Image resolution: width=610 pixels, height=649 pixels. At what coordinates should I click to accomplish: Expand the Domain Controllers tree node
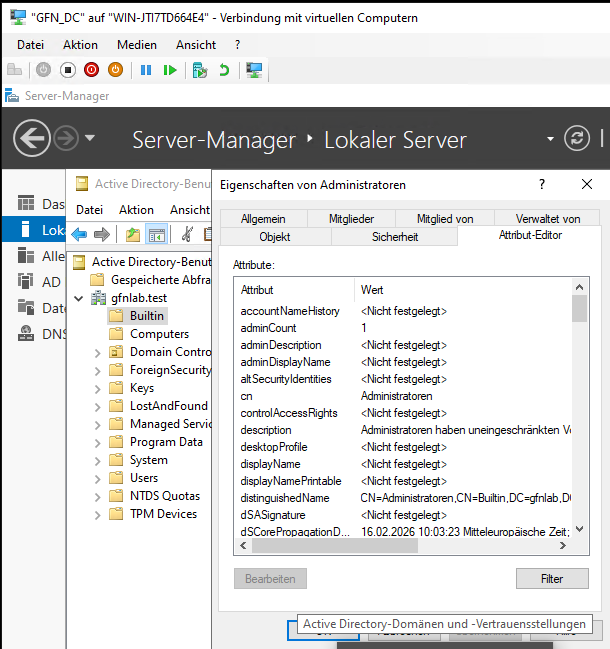pyautogui.click(x=97, y=352)
